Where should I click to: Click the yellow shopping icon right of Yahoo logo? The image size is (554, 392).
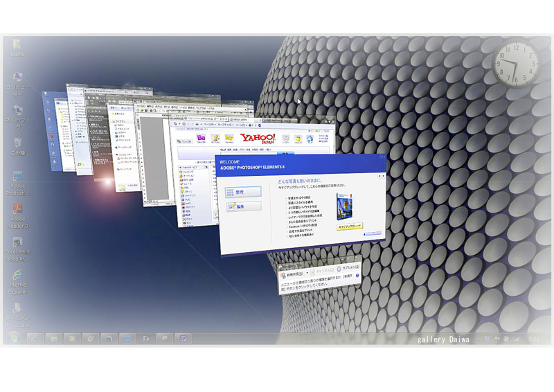point(298,139)
